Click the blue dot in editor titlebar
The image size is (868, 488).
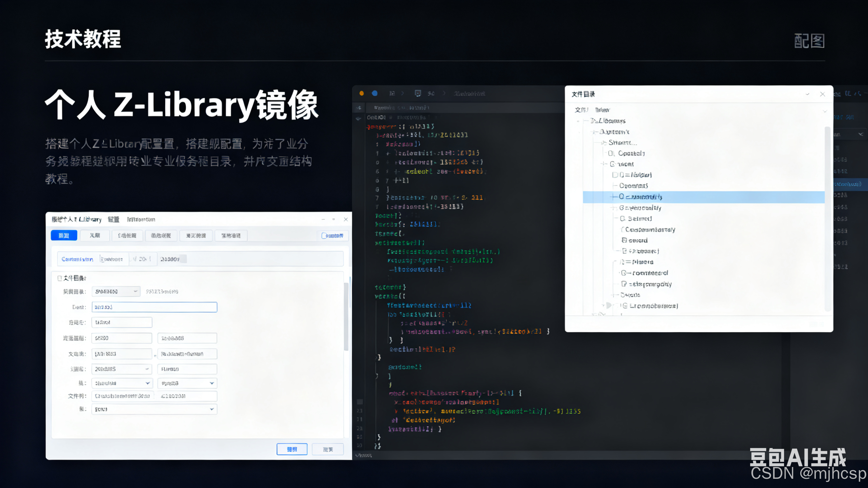pos(374,93)
